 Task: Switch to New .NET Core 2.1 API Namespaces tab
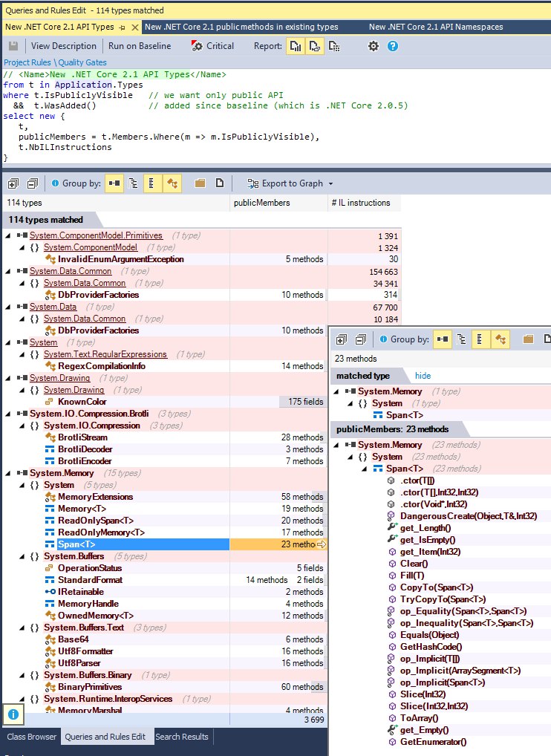coord(436,27)
